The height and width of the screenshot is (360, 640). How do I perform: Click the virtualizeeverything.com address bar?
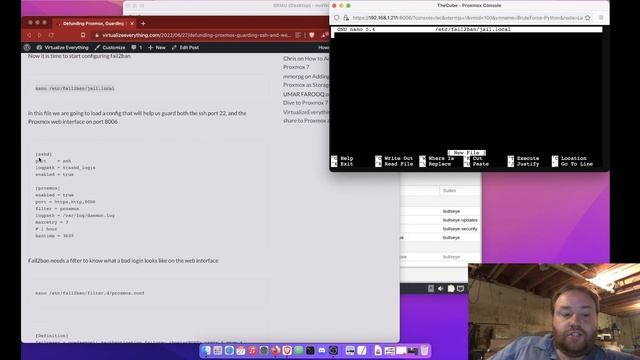[197, 35]
